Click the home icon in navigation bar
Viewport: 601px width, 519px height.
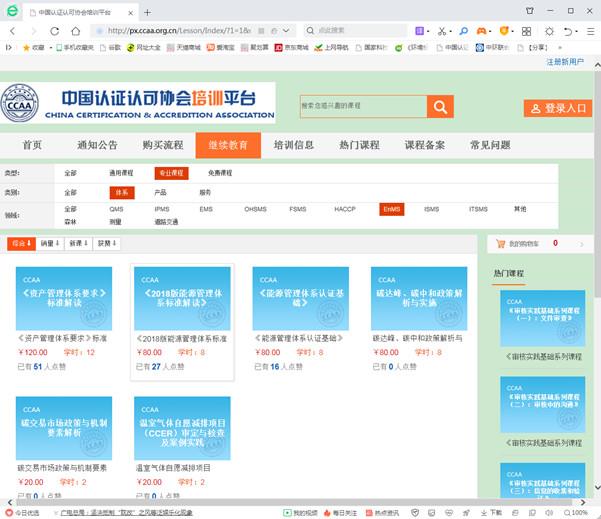[x=69, y=31]
